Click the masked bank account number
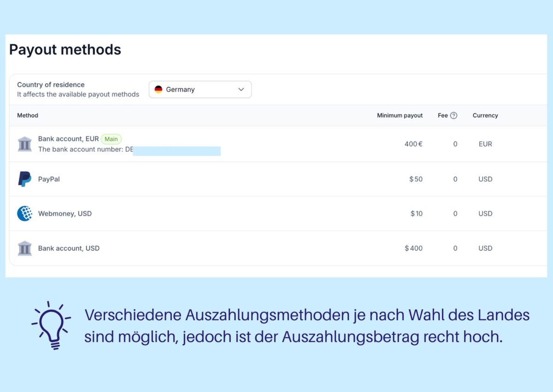Viewport: 553px width, 392px height. (176, 151)
